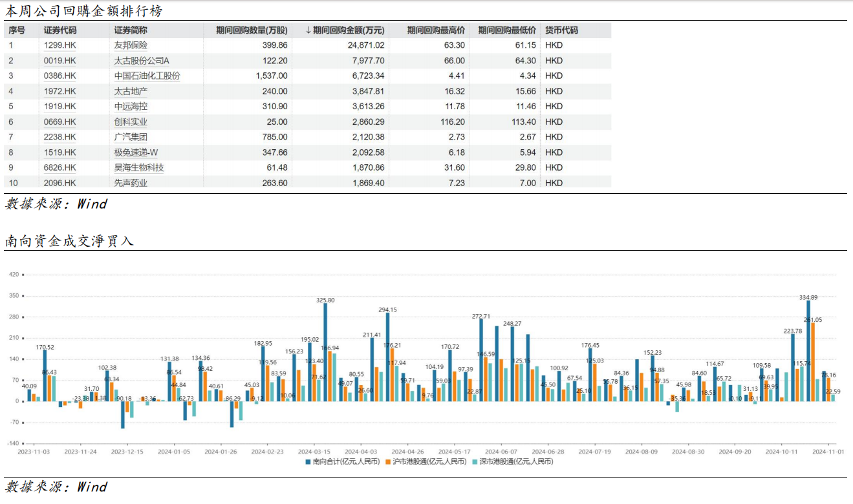This screenshot has width=853, height=504.
Task: Click the blue 南向合计 legend swatch
Action: (x=308, y=462)
